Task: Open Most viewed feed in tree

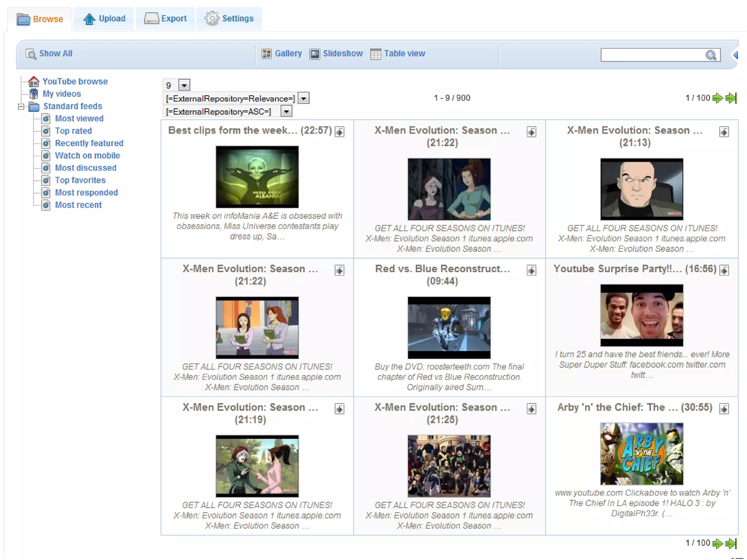Action: pyautogui.click(x=79, y=119)
